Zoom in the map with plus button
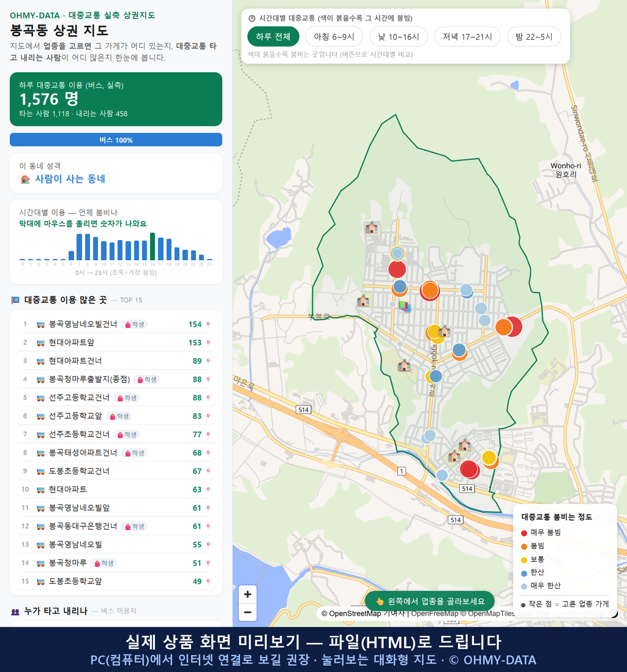Image resolution: width=627 pixels, height=672 pixels. tap(247, 594)
